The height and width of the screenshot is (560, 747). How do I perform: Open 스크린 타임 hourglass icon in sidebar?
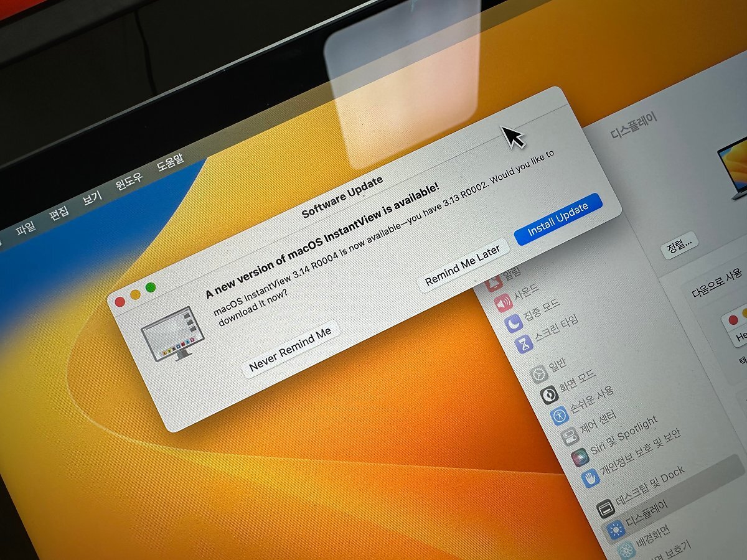pos(524,343)
